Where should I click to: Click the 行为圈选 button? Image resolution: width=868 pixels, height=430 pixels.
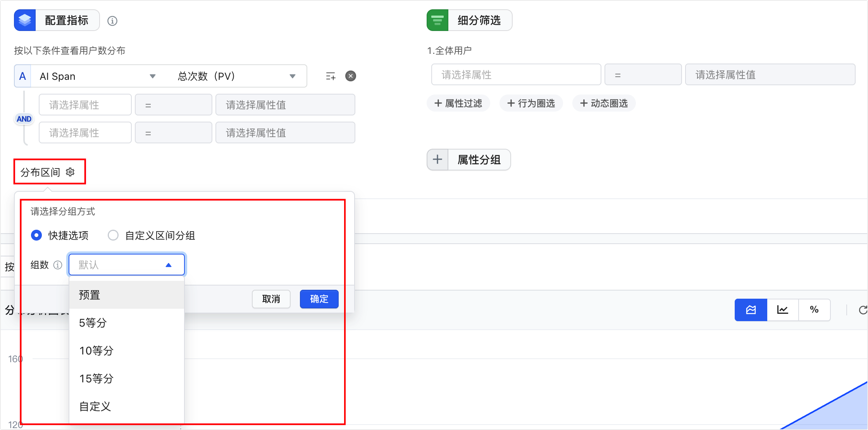click(x=531, y=103)
